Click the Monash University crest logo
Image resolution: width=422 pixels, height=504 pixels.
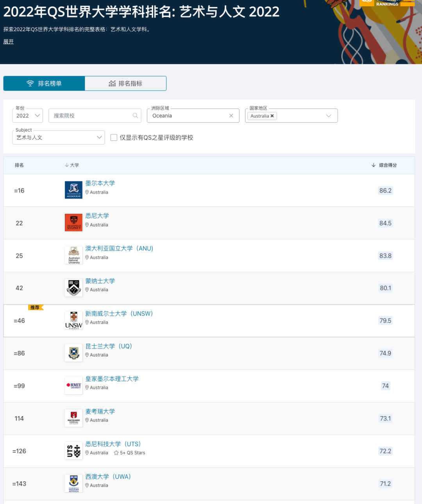coord(73,288)
